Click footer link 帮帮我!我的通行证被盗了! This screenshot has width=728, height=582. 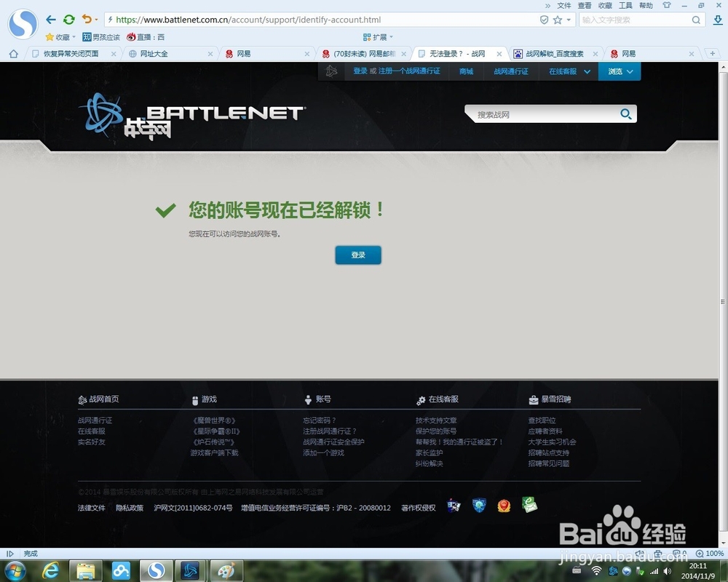(x=459, y=442)
